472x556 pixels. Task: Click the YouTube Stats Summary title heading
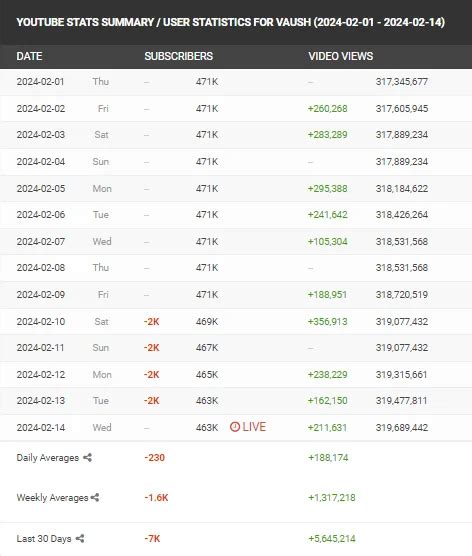point(231,22)
